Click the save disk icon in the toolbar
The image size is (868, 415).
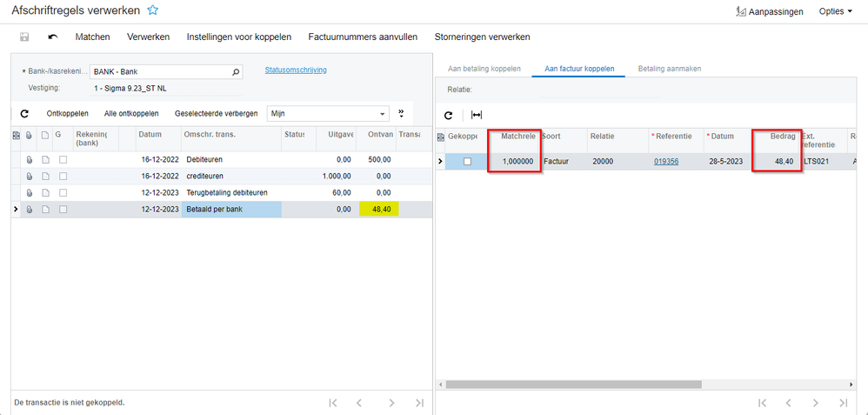(x=24, y=37)
